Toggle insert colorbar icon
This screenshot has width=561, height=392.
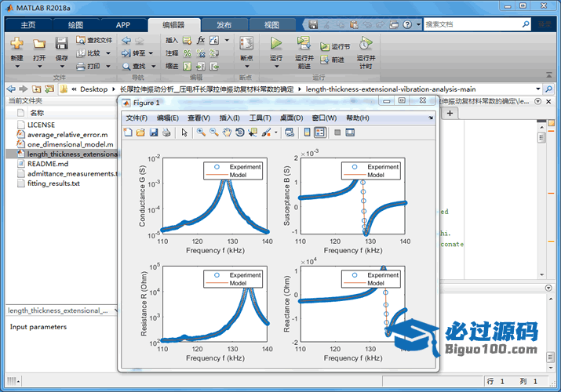pos(307,132)
